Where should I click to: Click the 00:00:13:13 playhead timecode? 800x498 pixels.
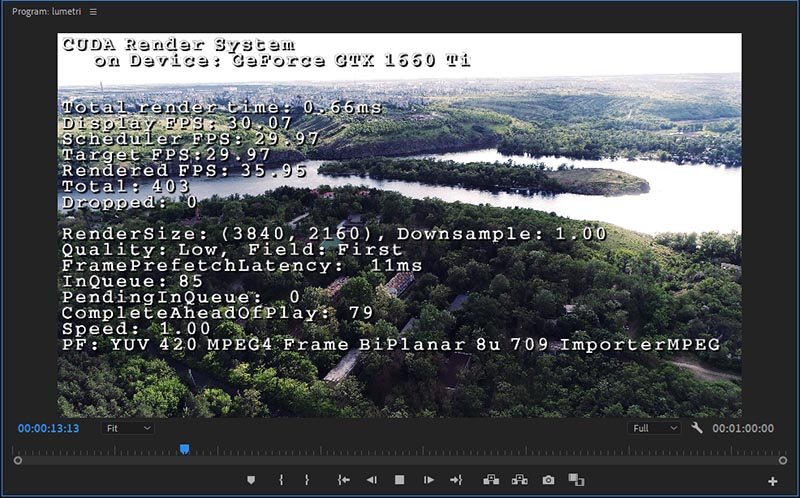48,429
